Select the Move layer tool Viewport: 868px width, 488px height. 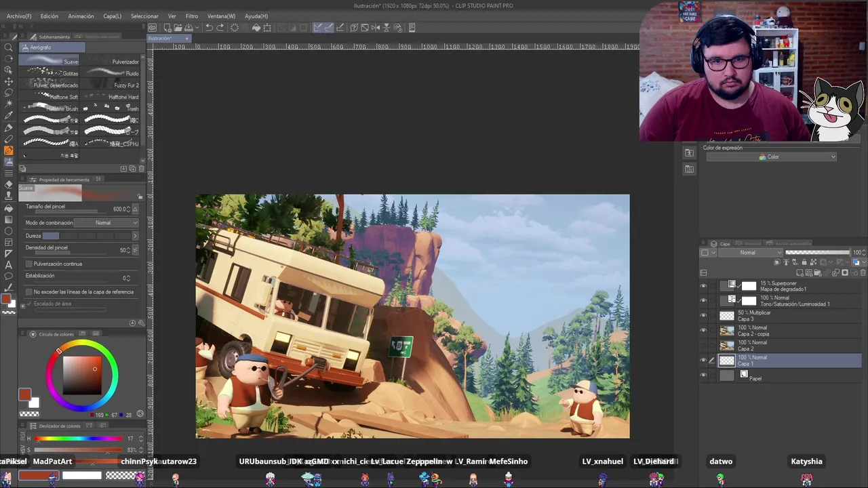(x=9, y=80)
